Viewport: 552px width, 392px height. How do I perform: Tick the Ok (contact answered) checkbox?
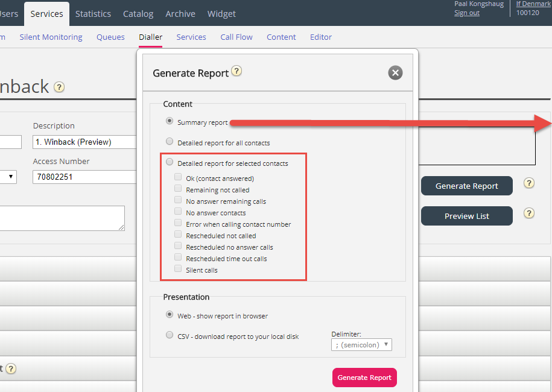(x=178, y=177)
